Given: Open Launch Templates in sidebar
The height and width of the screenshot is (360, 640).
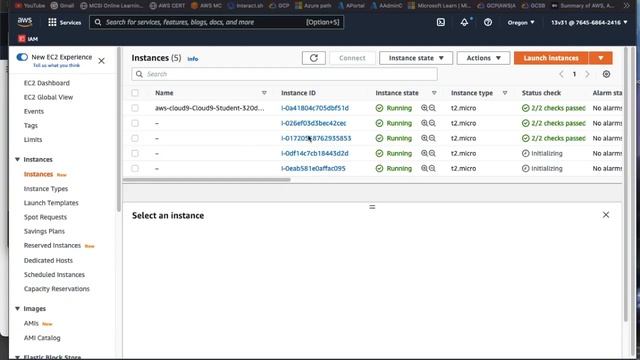Looking at the screenshot, I should point(51,203).
